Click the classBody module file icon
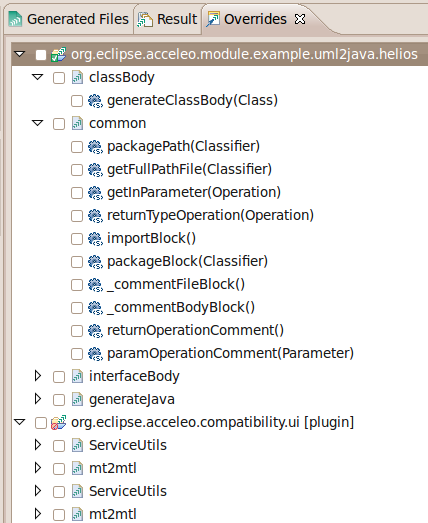Image resolution: width=428 pixels, height=523 pixels. [77, 77]
